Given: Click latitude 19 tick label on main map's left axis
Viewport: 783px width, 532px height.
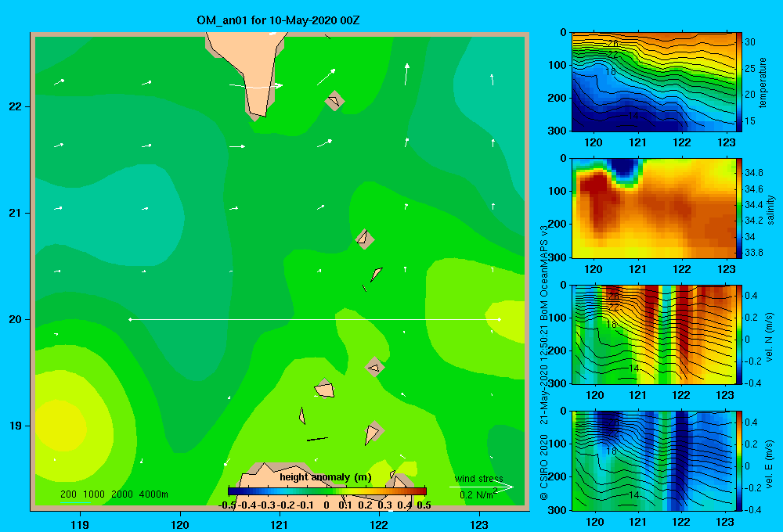Looking at the screenshot, I should [x=15, y=426].
